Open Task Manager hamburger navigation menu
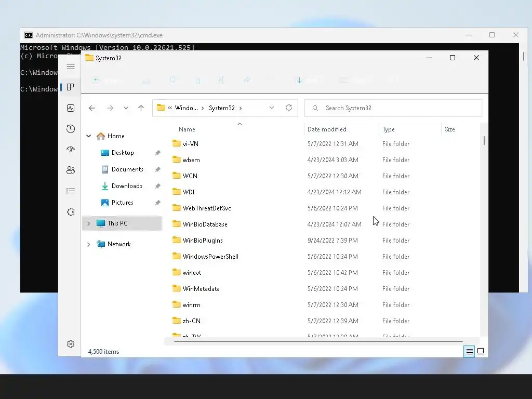532x399 pixels. pyautogui.click(x=71, y=66)
